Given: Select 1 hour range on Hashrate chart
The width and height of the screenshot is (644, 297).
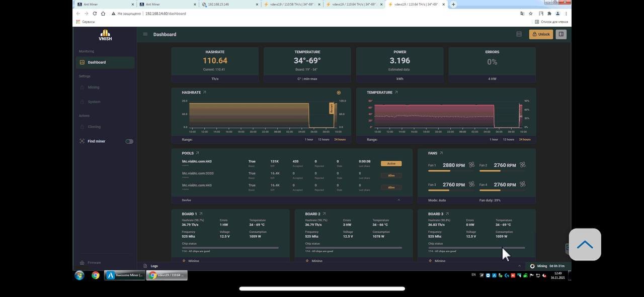Looking at the screenshot, I should pos(309,139).
